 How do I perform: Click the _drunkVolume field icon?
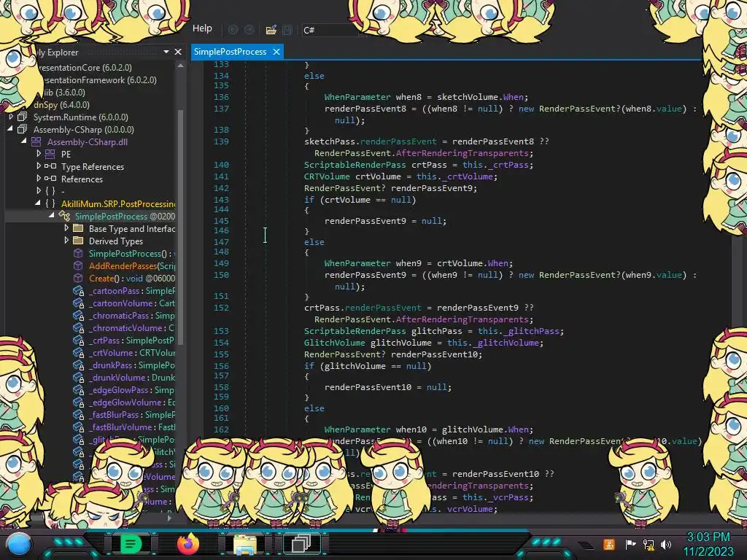pyautogui.click(x=79, y=377)
